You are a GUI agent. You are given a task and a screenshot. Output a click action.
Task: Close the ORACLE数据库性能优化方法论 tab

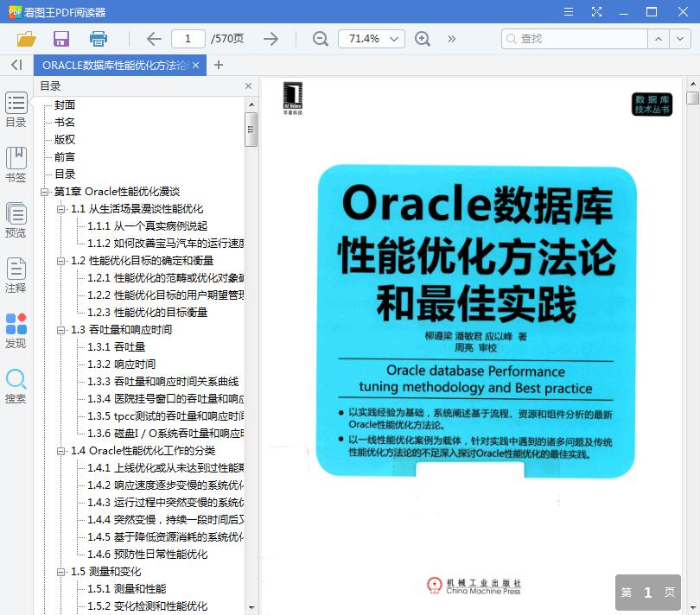coord(195,65)
